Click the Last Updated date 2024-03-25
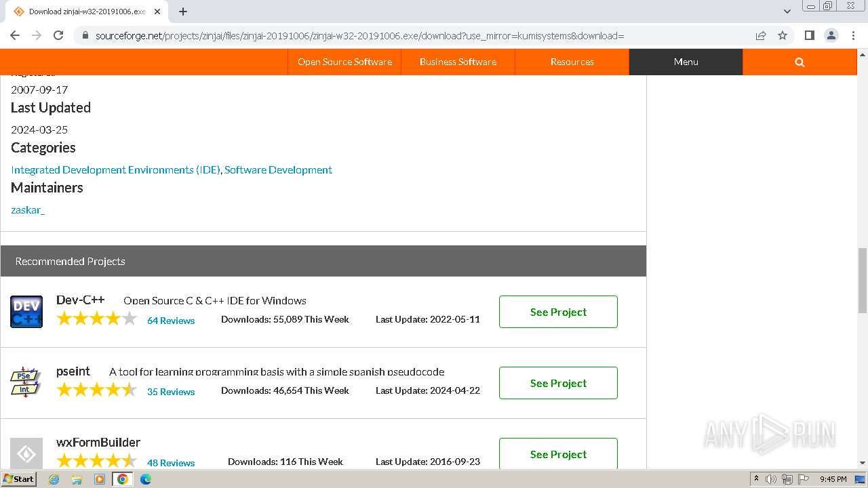The height and width of the screenshot is (488, 868). 39,129
